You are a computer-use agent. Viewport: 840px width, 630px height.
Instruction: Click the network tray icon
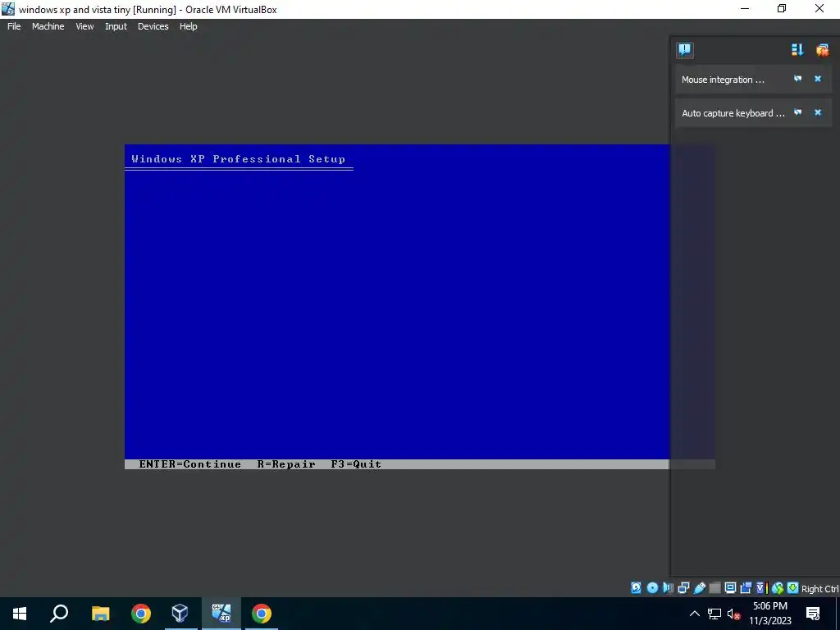(x=714, y=614)
